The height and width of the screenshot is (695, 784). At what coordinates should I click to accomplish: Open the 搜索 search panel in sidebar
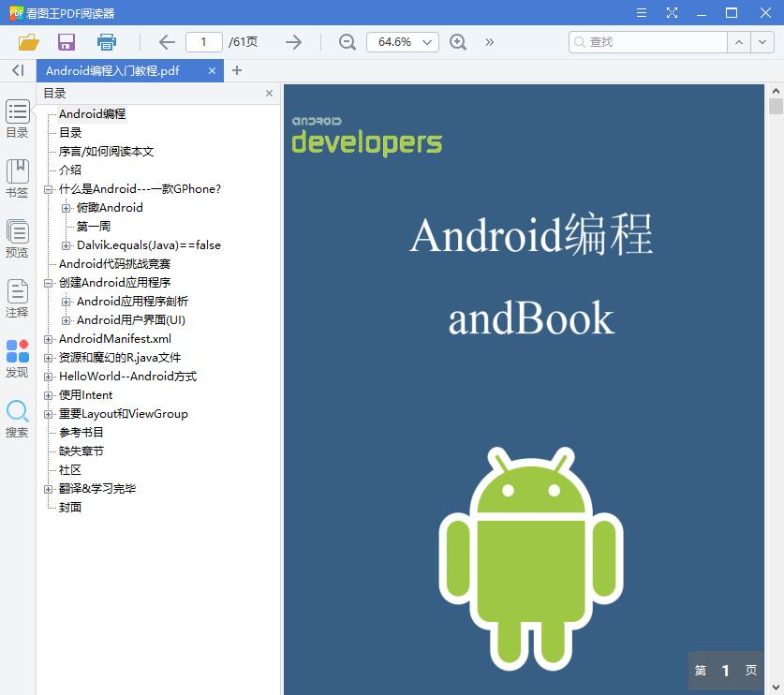pos(17,412)
